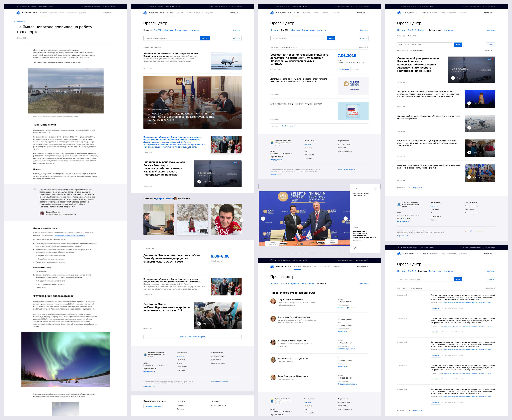Click the Найти материал по заголовку search field
This screenshot has width=512, height=420.
click(x=425, y=45)
